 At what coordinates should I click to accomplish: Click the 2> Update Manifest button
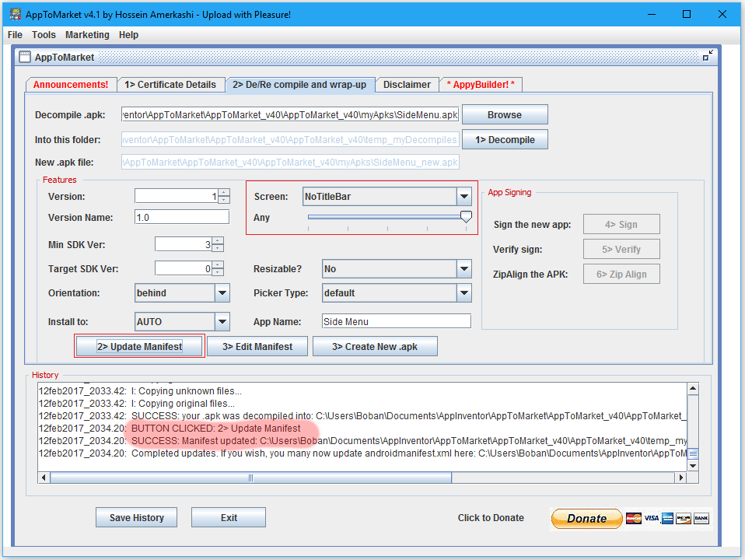click(140, 347)
